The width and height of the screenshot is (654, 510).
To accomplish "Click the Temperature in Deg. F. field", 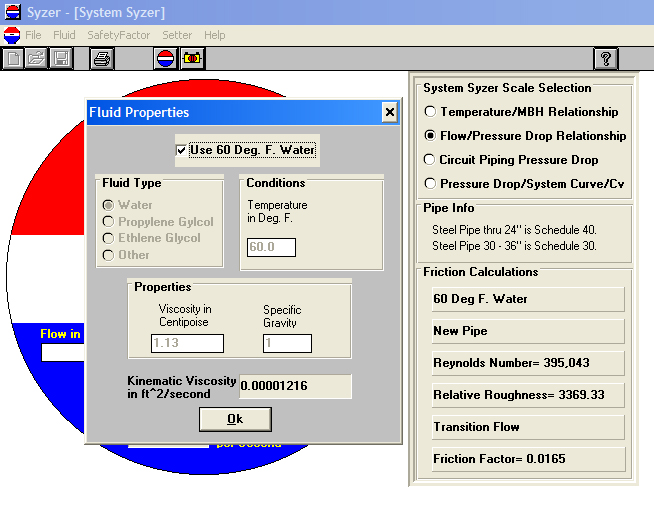I will tap(271, 247).
